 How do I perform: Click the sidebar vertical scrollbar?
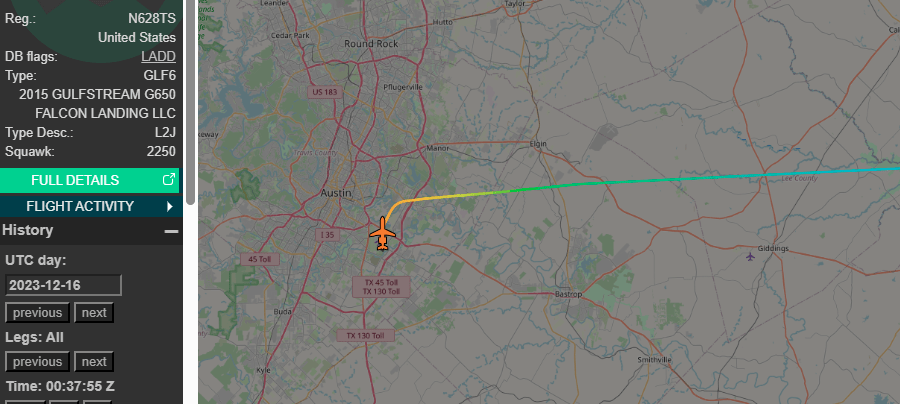tap(190, 102)
